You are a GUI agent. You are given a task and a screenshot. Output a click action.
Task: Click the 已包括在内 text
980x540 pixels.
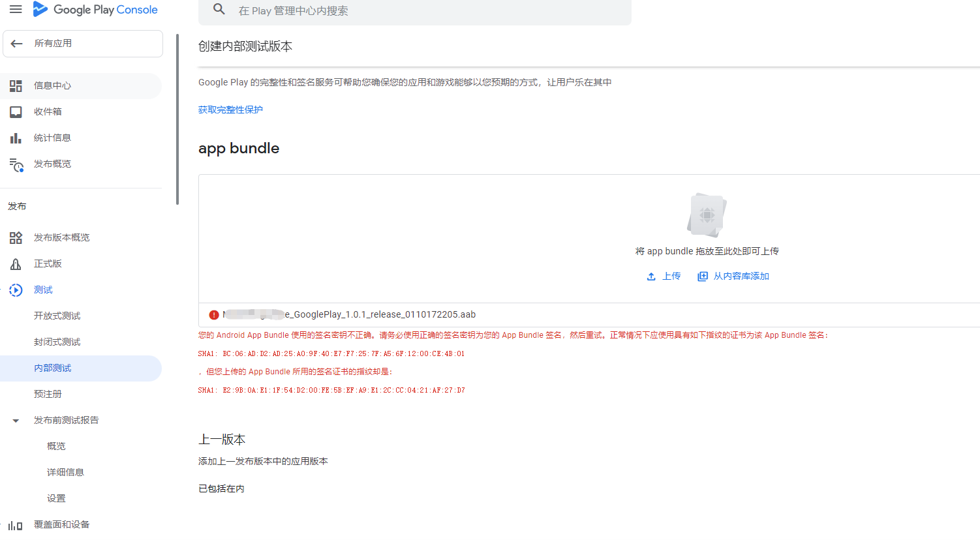[x=221, y=488]
